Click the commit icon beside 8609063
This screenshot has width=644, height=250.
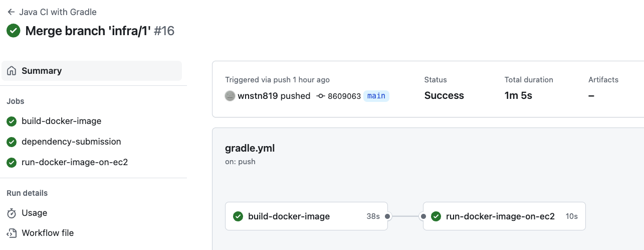[321, 96]
